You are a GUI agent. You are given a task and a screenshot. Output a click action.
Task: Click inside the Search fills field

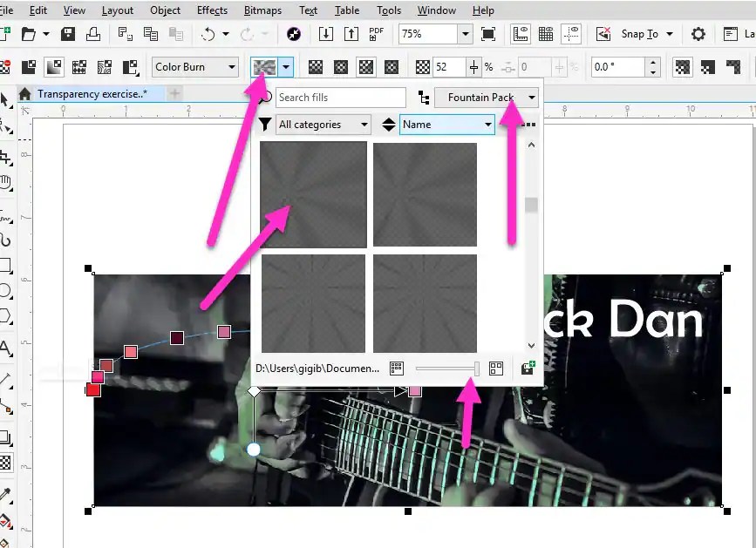pyautogui.click(x=340, y=97)
